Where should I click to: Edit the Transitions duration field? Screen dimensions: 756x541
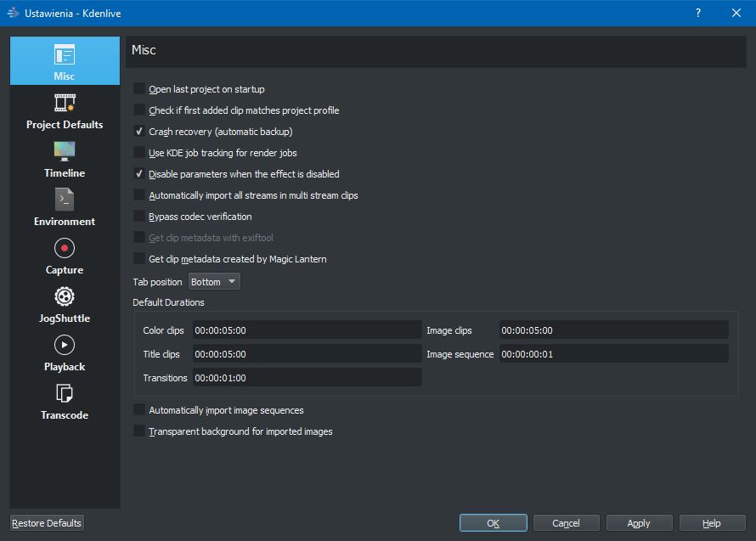307,378
